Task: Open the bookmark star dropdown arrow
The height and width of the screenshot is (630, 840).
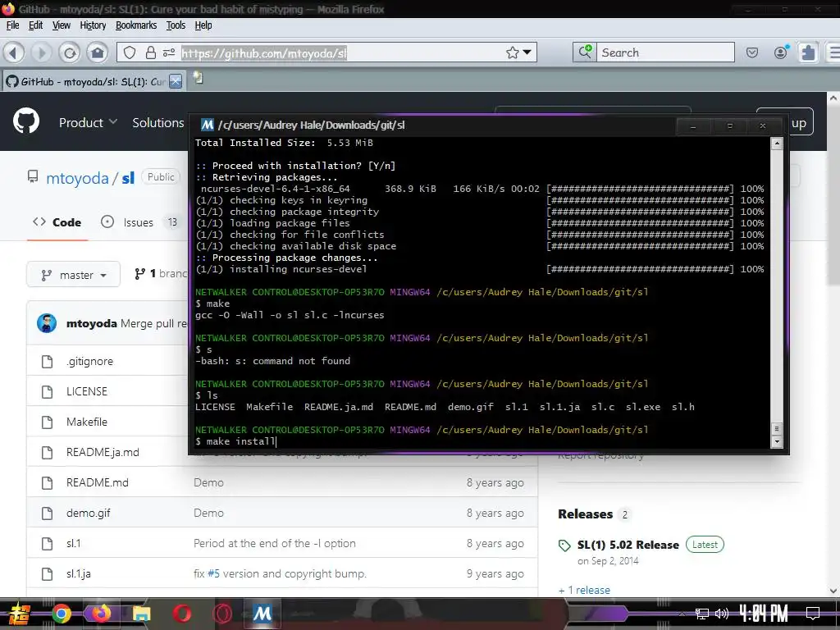Action: point(527,52)
